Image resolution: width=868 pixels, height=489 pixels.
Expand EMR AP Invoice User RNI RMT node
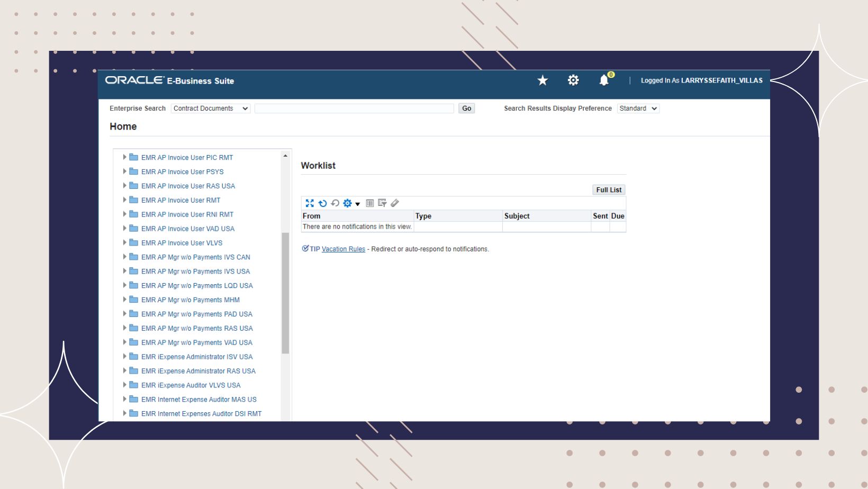(x=125, y=214)
